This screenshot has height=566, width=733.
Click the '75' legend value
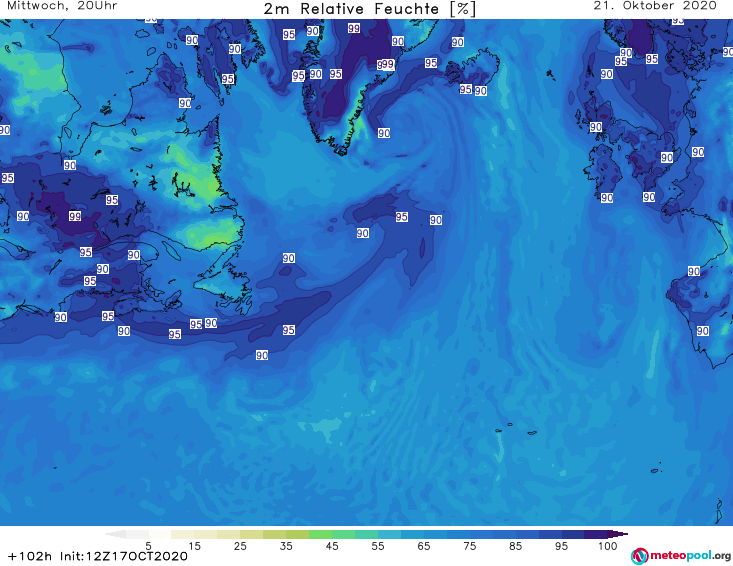469,546
